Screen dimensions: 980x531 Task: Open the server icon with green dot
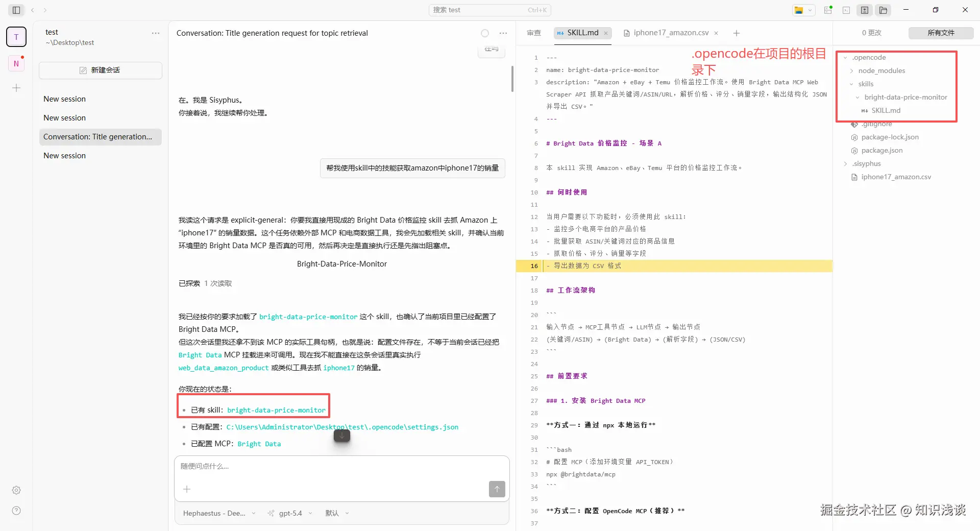[x=828, y=10]
